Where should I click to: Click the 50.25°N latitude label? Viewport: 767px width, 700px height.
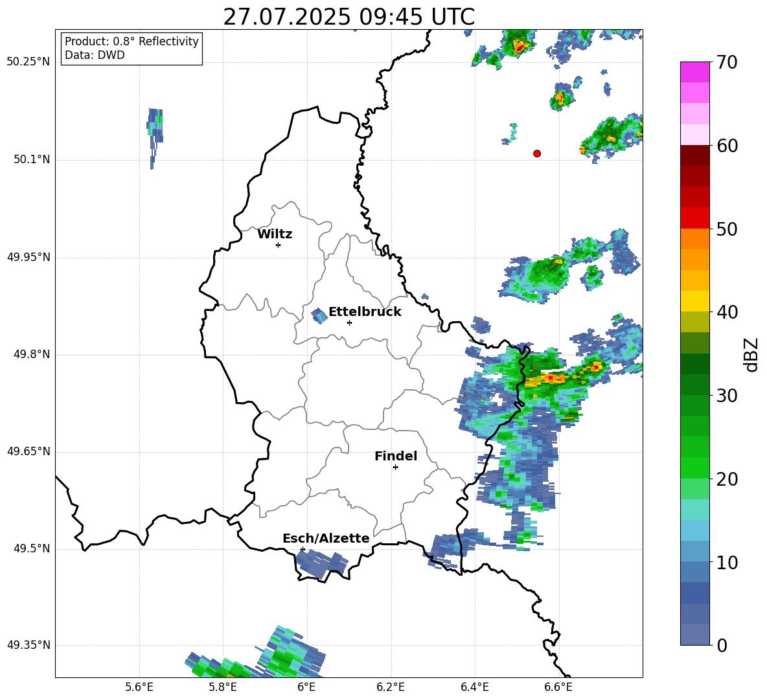click(x=29, y=62)
